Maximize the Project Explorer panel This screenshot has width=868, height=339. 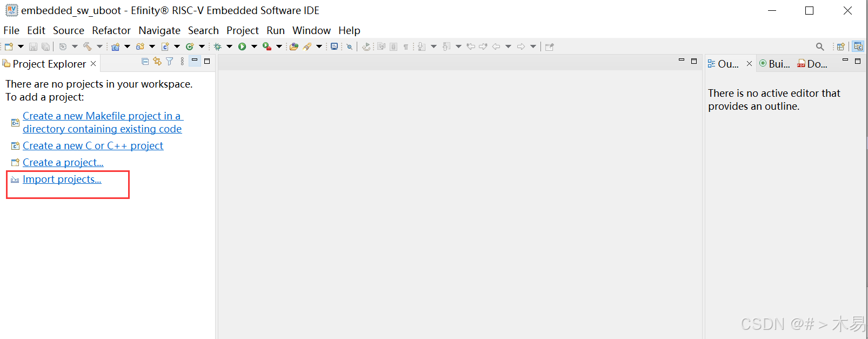click(x=207, y=61)
